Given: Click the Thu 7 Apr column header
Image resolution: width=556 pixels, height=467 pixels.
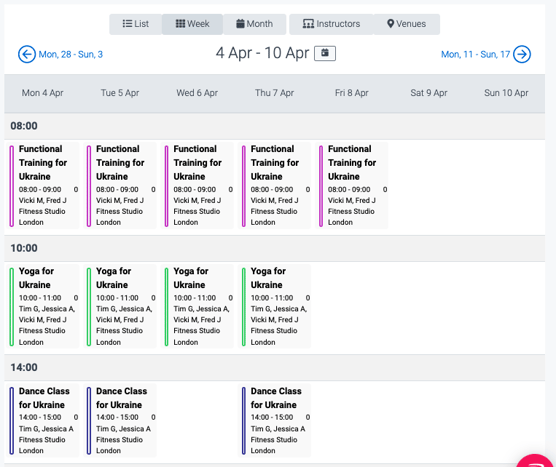Looking at the screenshot, I should tap(274, 93).
